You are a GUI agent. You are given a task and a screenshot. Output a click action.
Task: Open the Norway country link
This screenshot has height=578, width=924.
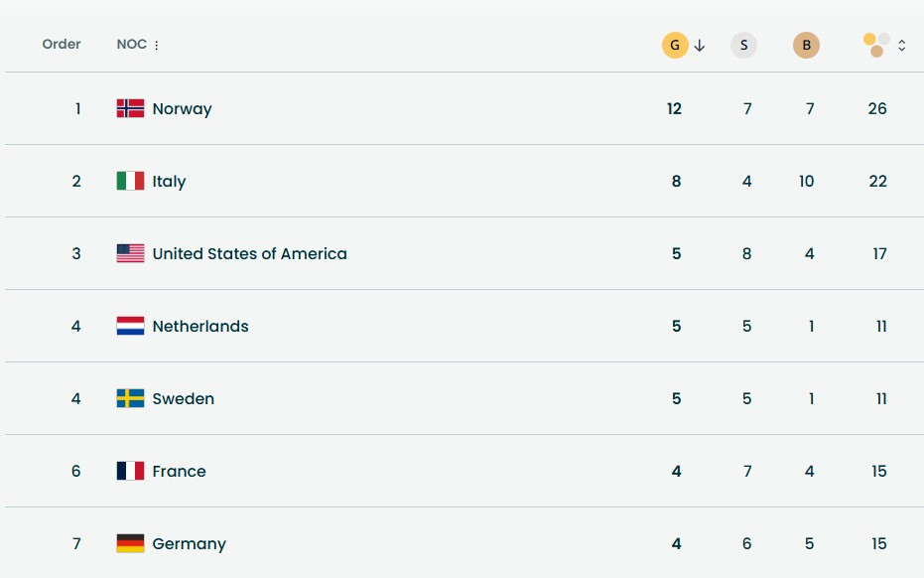click(x=182, y=109)
